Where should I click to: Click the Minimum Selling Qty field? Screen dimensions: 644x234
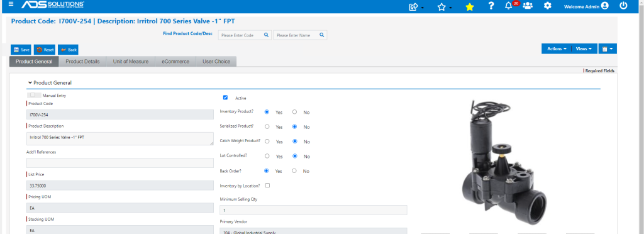point(313,210)
